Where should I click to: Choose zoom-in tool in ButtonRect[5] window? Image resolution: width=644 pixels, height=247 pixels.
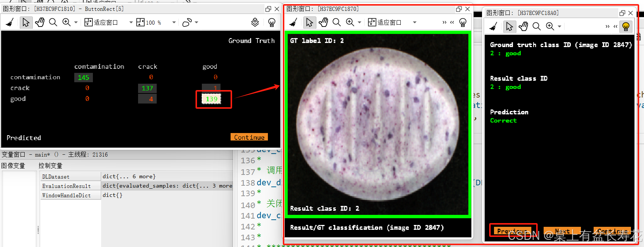(66, 22)
